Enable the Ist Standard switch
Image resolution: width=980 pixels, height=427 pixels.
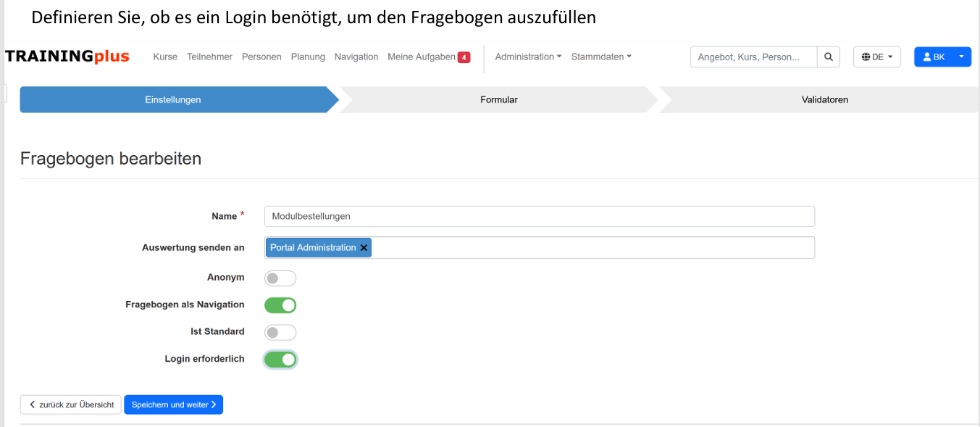pyautogui.click(x=280, y=332)
